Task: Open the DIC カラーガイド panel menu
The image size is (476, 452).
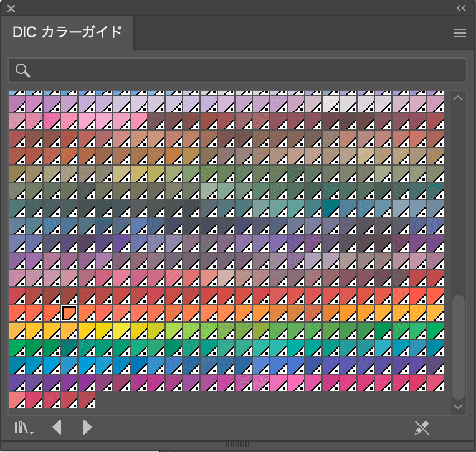Action: pos(460,33)
